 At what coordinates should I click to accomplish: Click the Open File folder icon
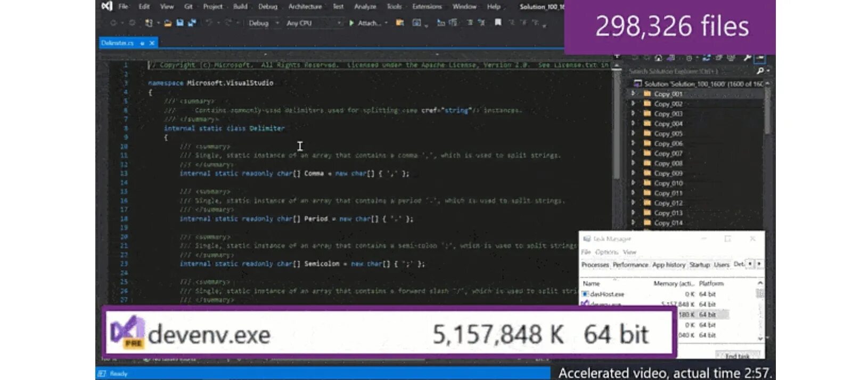point(168,23)
